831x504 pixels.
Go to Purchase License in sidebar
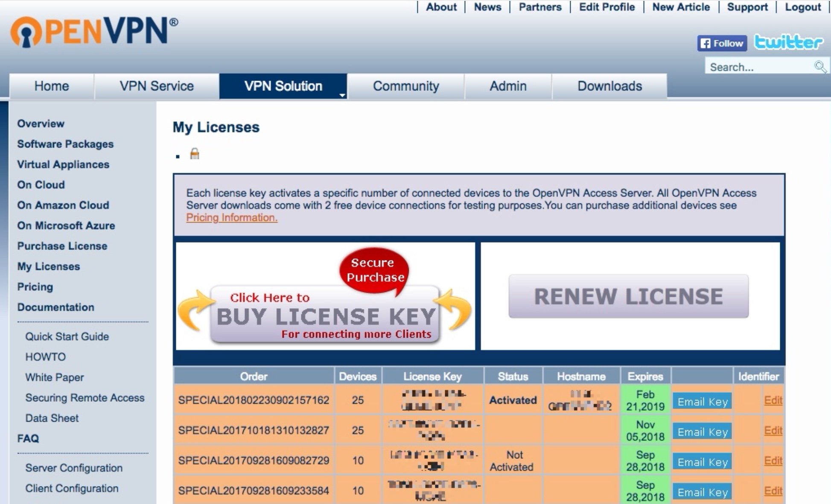(62, 246)
